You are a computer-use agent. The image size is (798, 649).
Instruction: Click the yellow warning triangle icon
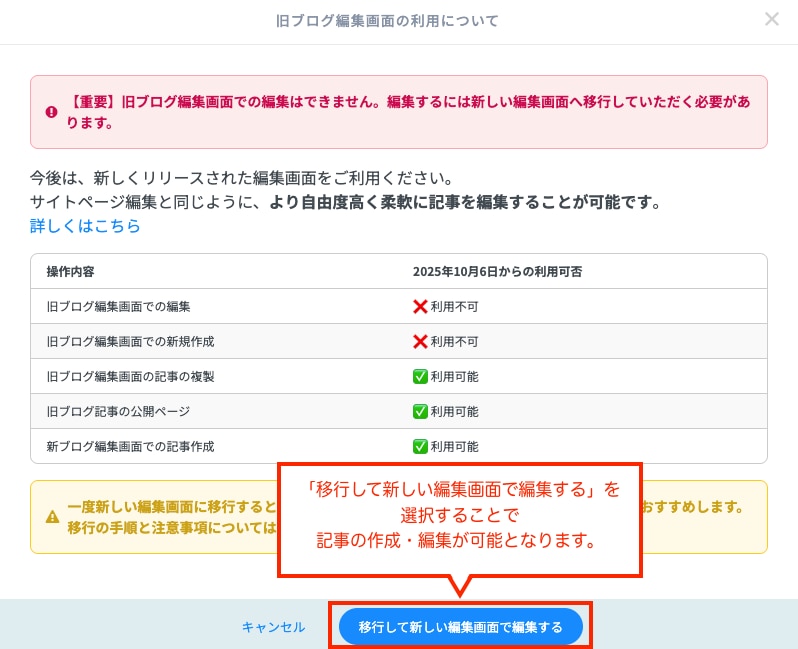point(52,517)
